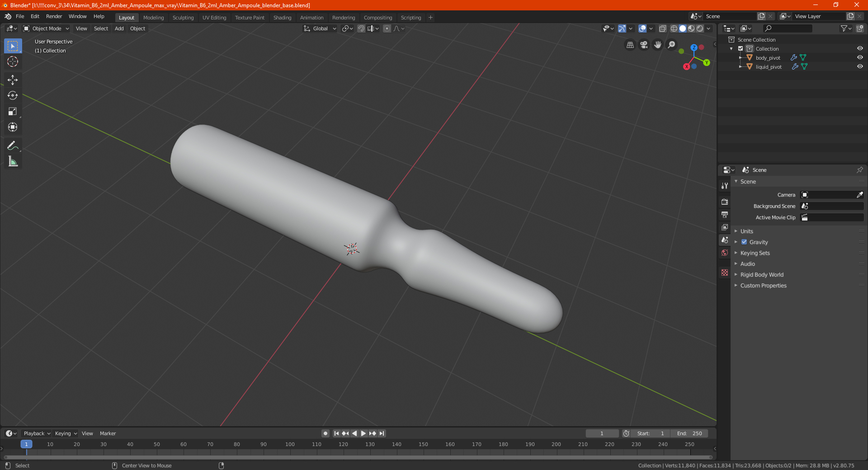Expand body_pivot in the outliner
Image resolution: width=868 pixels, height=470 pixels.
pyautogui.click(x=741, y=57)
